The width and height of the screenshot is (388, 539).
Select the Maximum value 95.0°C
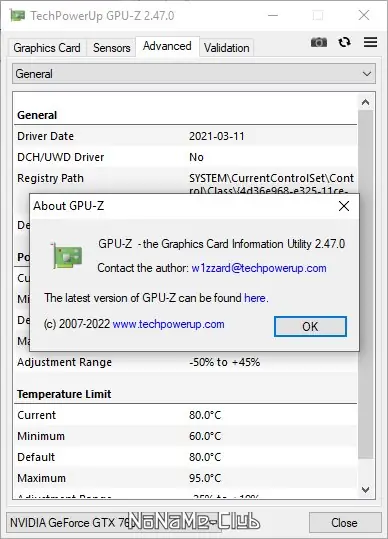(x=205, y=478)
